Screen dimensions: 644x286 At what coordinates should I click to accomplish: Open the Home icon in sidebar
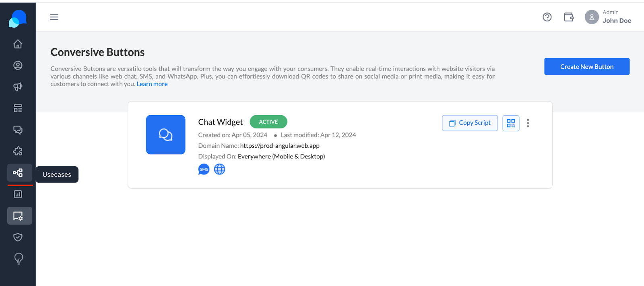coord(18,44)
